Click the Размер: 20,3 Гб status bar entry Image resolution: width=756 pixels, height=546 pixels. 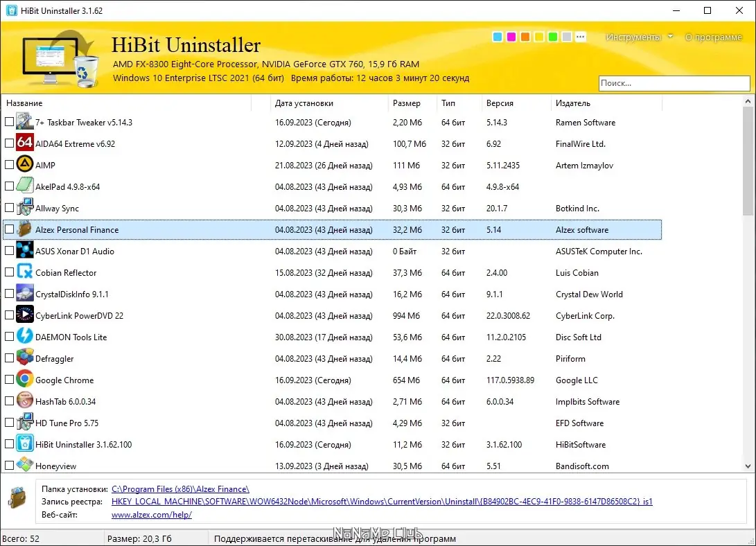[x=139, y=539]
